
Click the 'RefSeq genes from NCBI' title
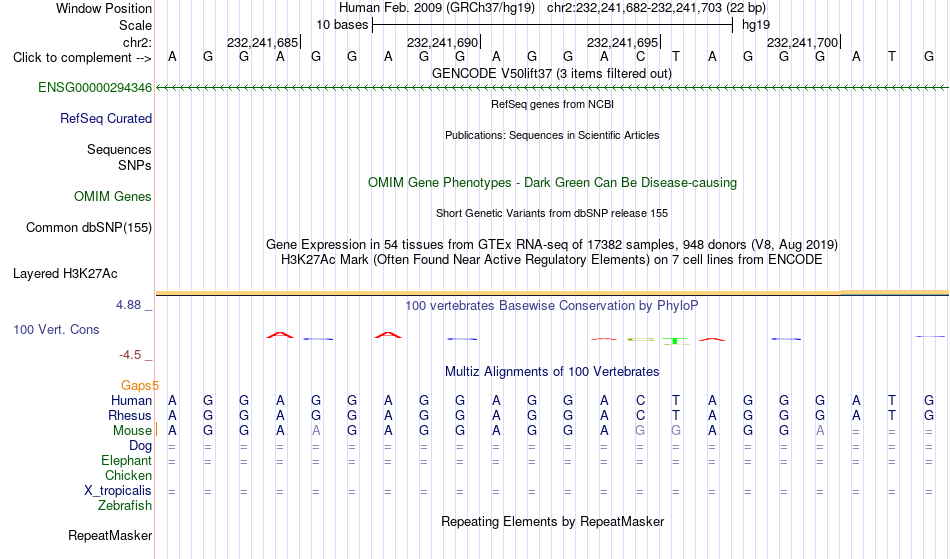[552, 104]
